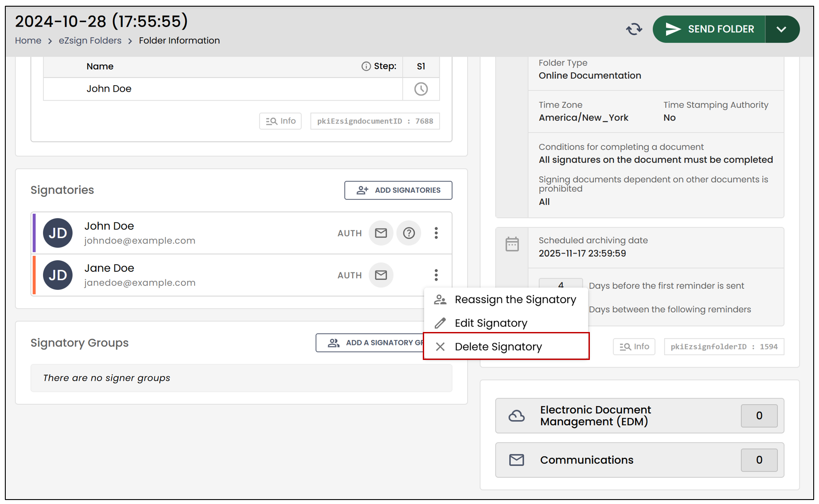Click the Send Folder button

pos(709,29)
